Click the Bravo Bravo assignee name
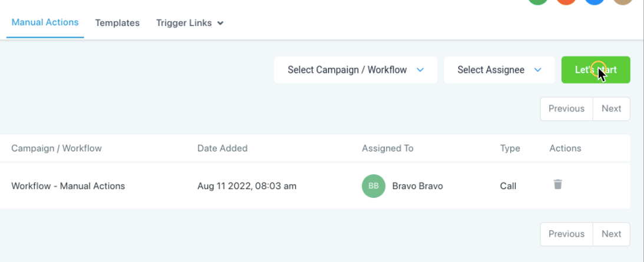 click(417, 186)
